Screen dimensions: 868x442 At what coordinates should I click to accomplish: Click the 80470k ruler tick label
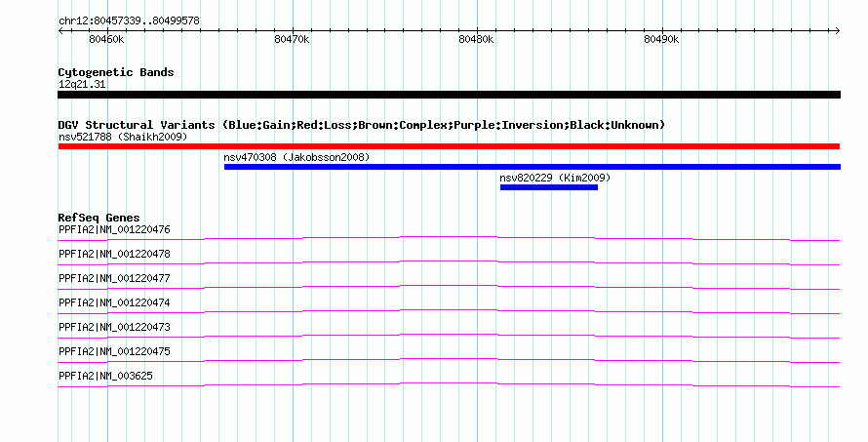pyautogui.click(x=292, y=39)
